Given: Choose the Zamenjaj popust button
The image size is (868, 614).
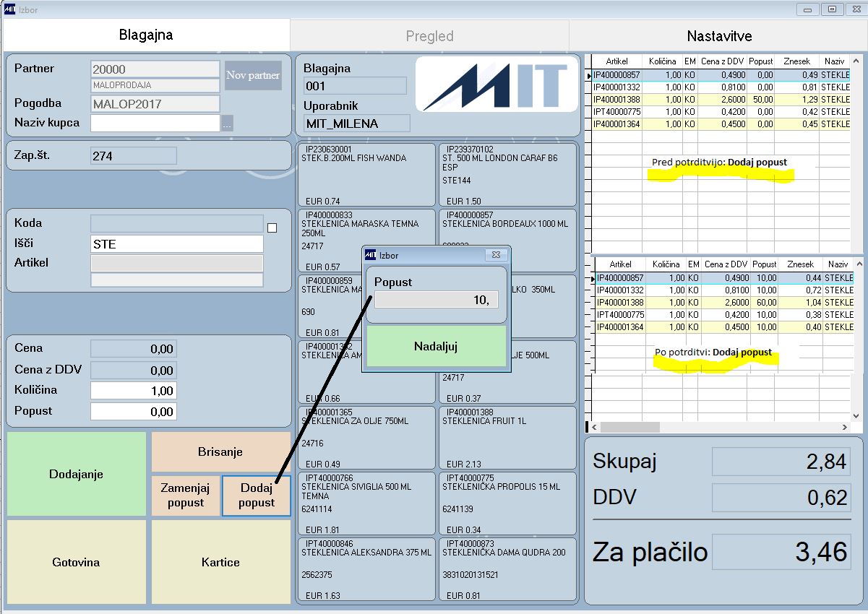Looking at the screenshot, I should point(186,496).
